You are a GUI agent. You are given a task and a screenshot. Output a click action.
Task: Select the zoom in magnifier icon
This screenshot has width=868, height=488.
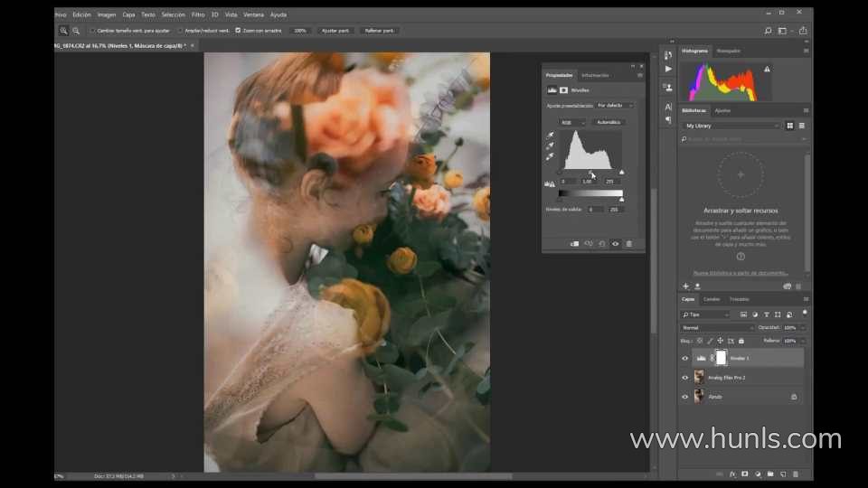coord(63,30)
